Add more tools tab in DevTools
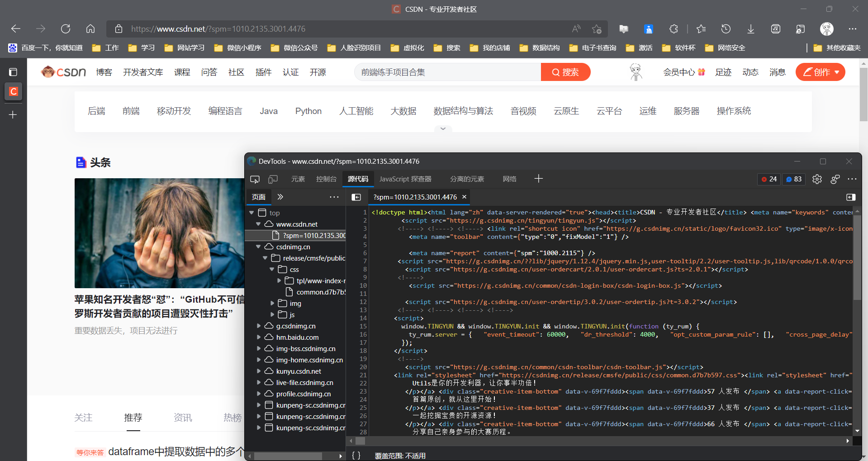The image size is (868, 461). click(x=538, y=179)
